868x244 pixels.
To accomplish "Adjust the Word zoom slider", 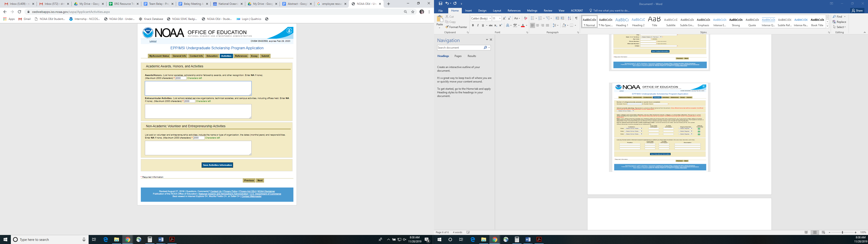I will pos(842,232).
